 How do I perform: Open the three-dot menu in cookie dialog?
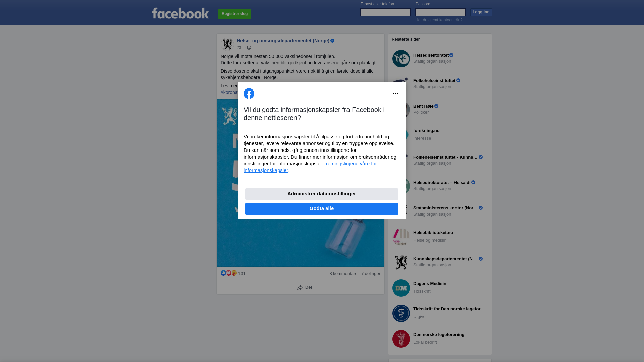(x=396, y=94)
